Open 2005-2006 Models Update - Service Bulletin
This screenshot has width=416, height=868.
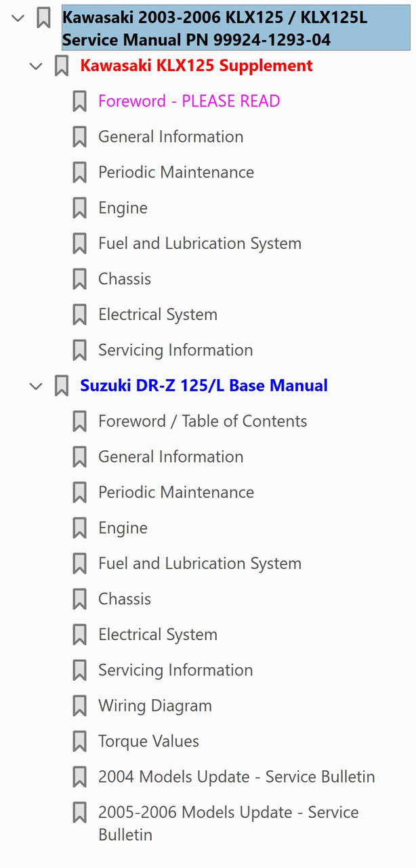click(228, 823)
